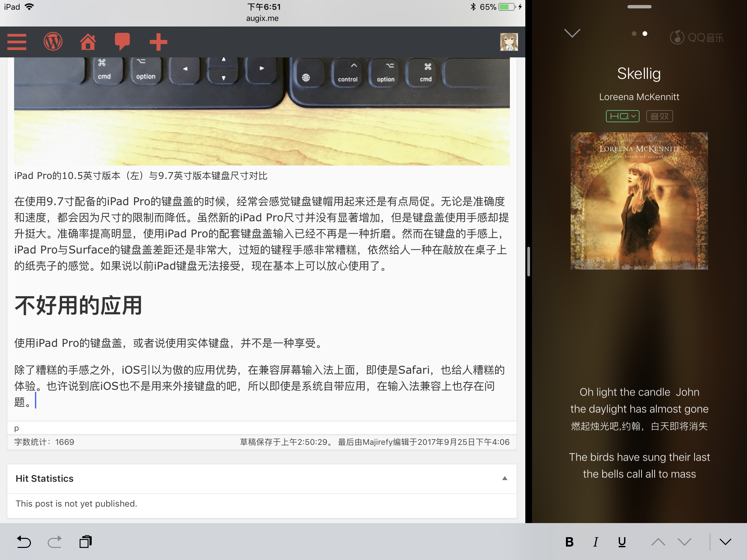
Task: Tap the slide-over grabber handle at top
Action: click(x=639, y=7)
